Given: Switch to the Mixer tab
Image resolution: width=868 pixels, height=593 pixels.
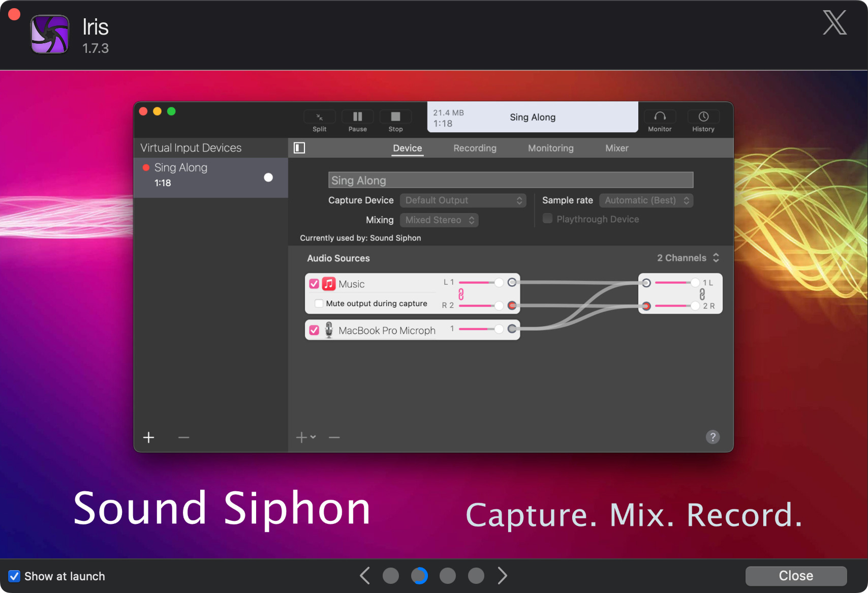Looking at the screenshot, I should coord(616,148).
